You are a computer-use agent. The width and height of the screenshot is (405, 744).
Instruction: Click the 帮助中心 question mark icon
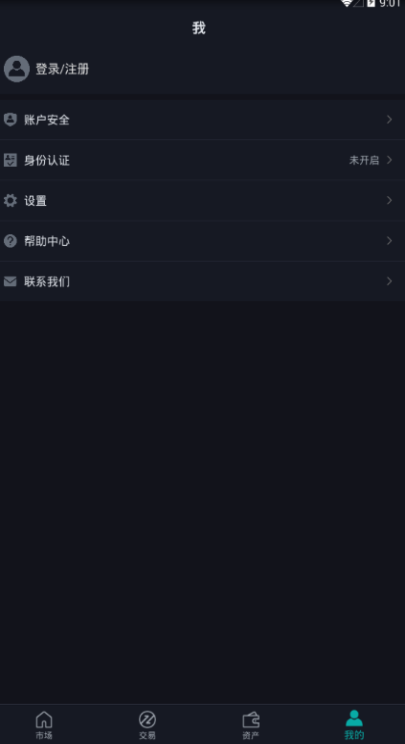click(10, 241)
